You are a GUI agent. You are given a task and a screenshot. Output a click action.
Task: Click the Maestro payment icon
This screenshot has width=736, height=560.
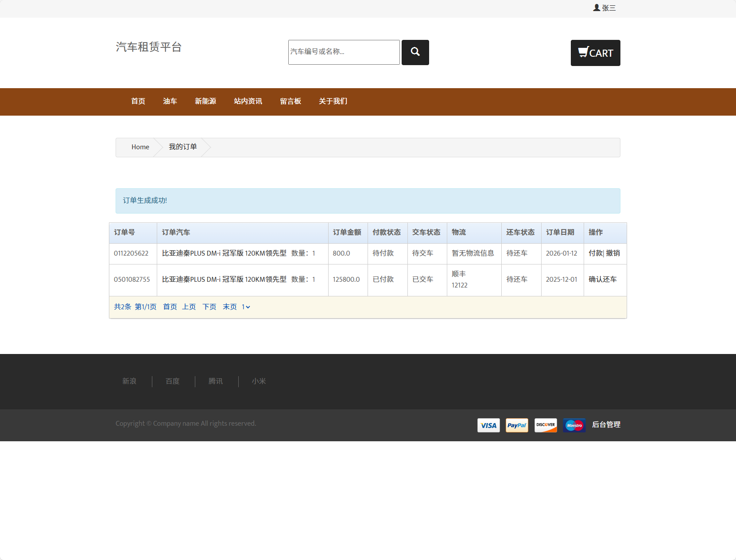[574, 425]
